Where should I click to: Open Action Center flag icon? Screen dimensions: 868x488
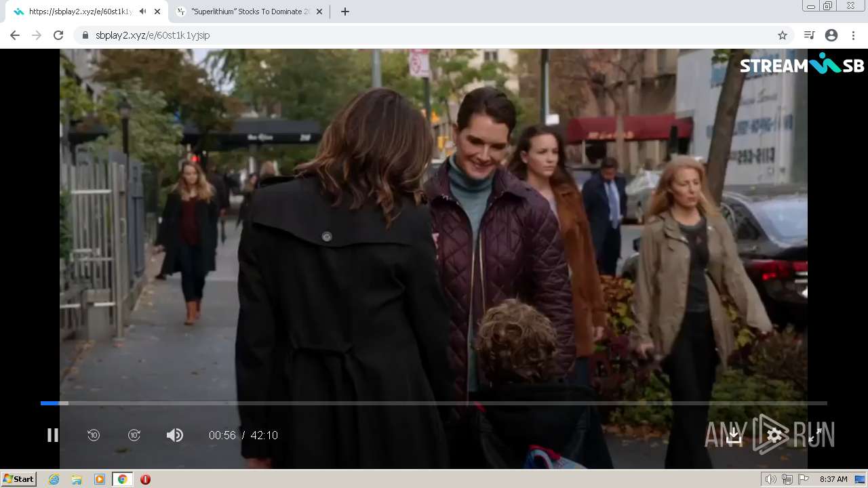click(x=804, y=479)
